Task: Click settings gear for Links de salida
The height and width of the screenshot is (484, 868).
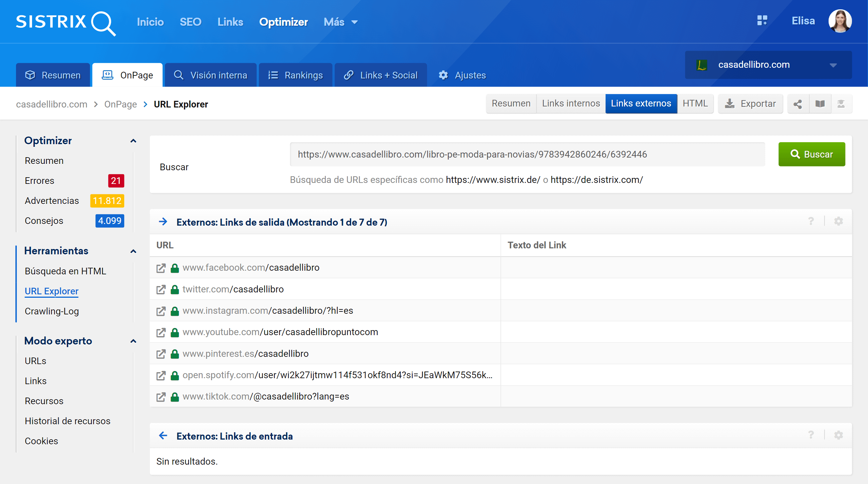Action: click(x=838, y=221)
